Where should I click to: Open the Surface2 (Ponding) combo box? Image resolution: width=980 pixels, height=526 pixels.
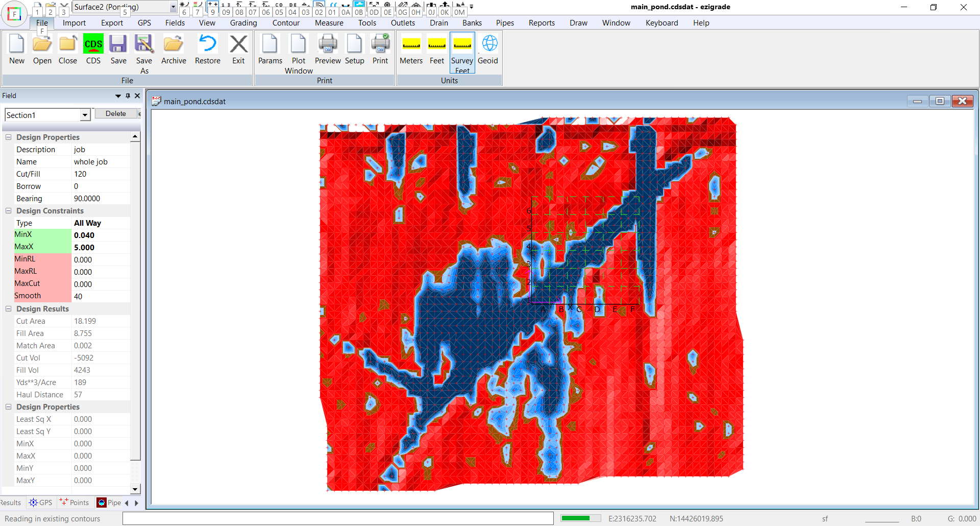[x=173, y=7]
